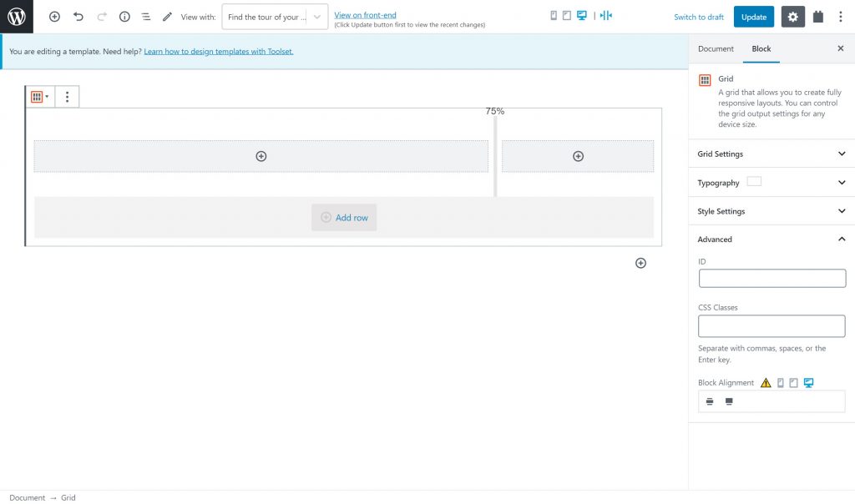The image size is (855, 504).
Task: Open the View with template dropdown
Action: (275, 17)
